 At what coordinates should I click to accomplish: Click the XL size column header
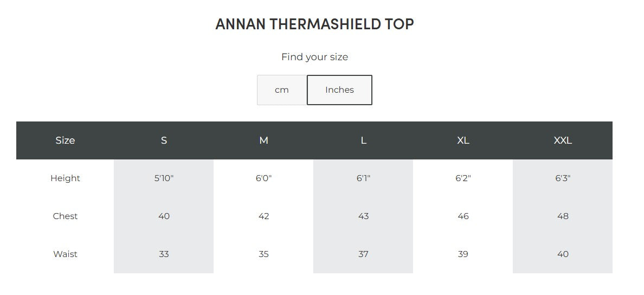point(463,140)
